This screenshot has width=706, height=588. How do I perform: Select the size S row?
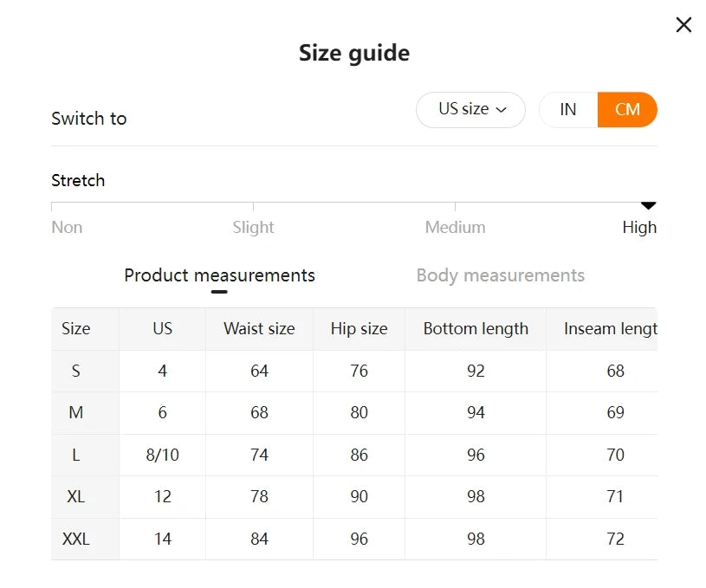pos(76,372)
